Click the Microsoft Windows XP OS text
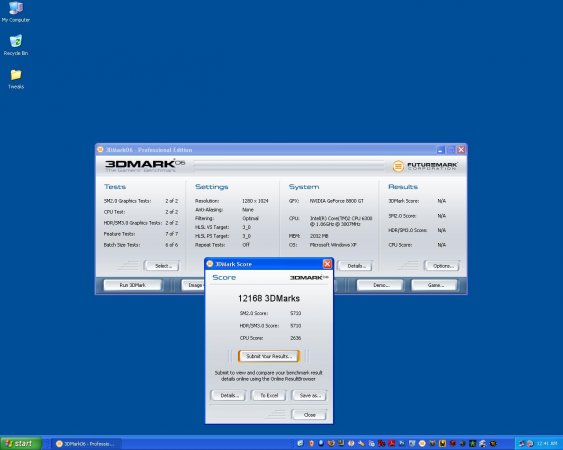563x450 pixels. (333, 245)
